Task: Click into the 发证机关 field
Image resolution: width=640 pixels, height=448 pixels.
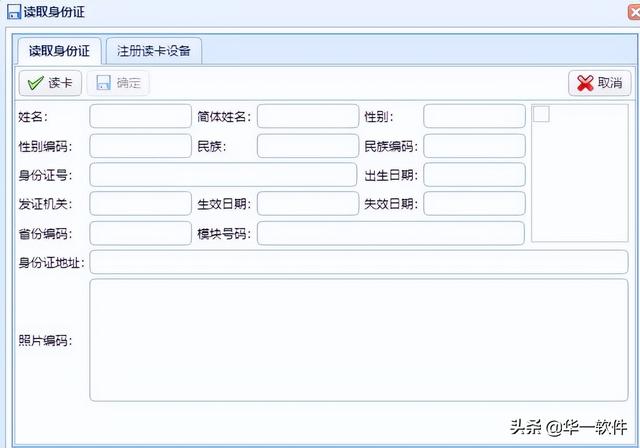Action: pos(140,204)
